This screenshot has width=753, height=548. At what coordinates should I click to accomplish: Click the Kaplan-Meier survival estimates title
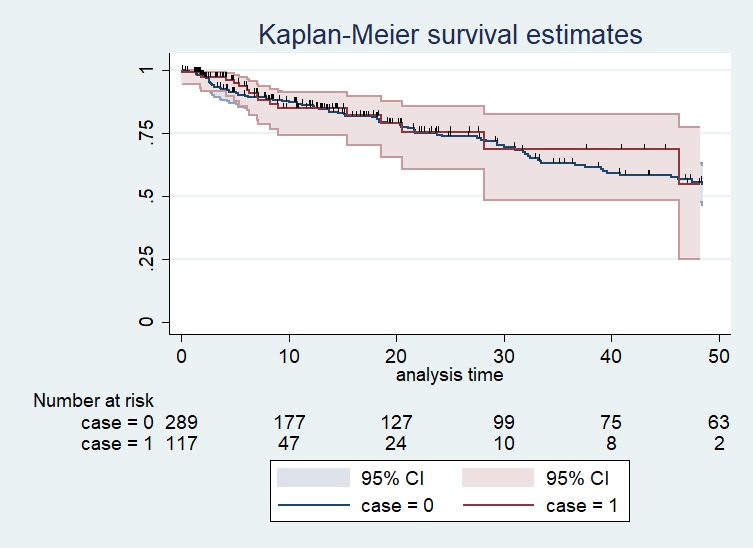[450, 35]
